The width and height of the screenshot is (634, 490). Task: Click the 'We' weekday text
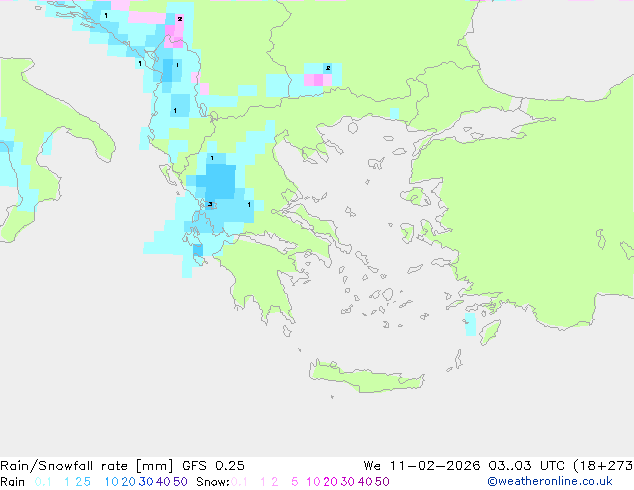(x=372, y=466)
